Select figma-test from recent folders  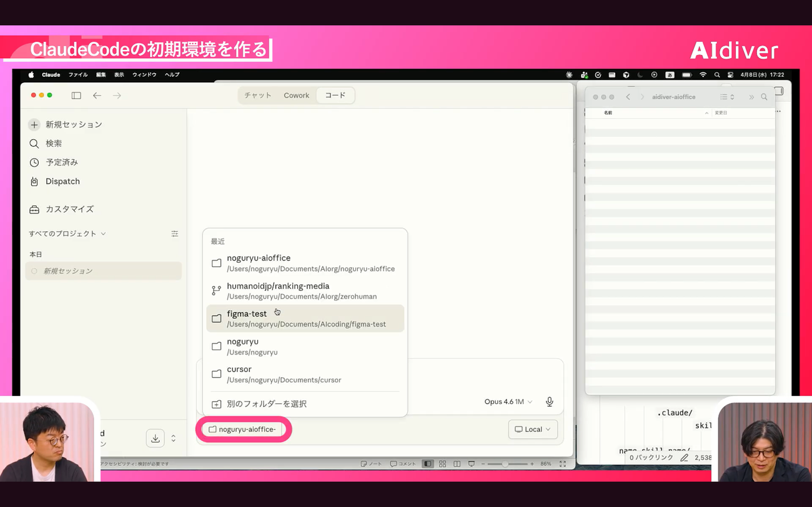click(305, 318)
